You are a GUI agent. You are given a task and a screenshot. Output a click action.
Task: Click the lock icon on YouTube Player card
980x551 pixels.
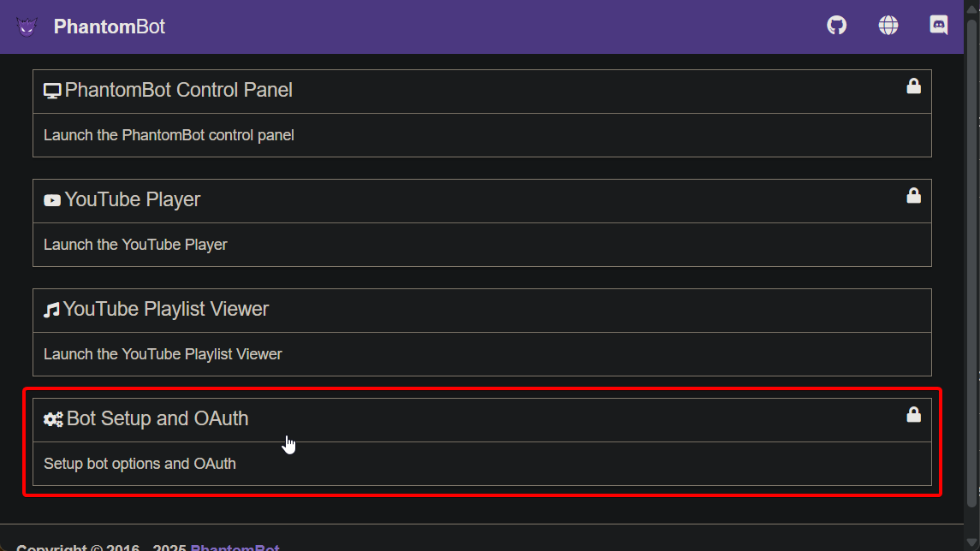click(x=913, y=195)
